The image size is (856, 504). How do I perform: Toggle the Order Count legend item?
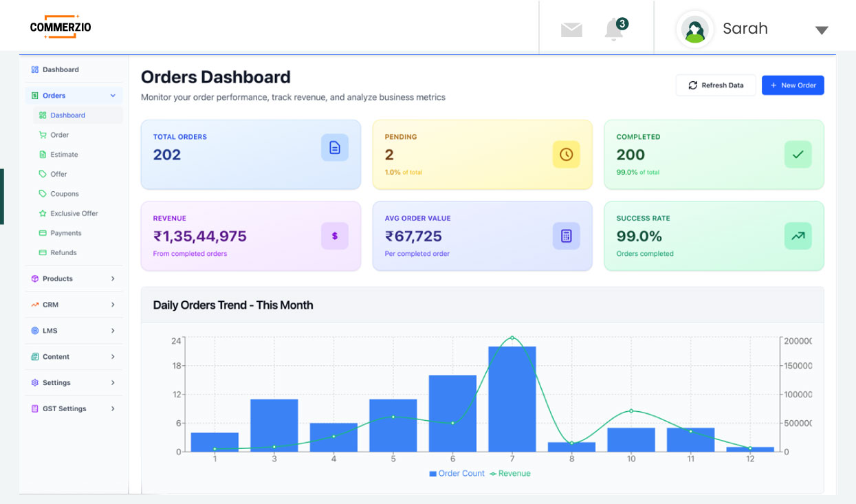(x=457, y=474)
